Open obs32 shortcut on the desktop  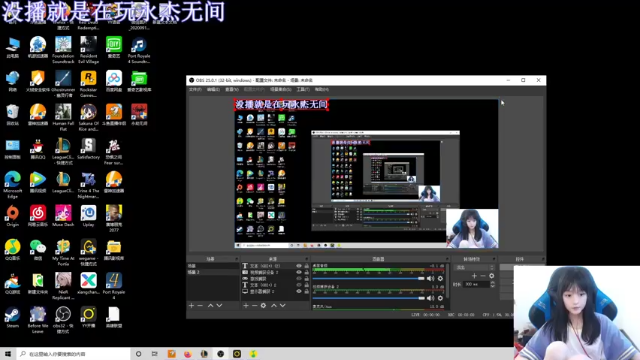pos(63,320)
